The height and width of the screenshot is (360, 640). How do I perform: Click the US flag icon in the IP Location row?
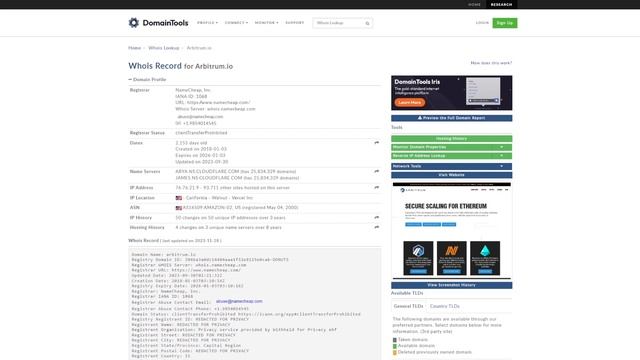[179, 198]
